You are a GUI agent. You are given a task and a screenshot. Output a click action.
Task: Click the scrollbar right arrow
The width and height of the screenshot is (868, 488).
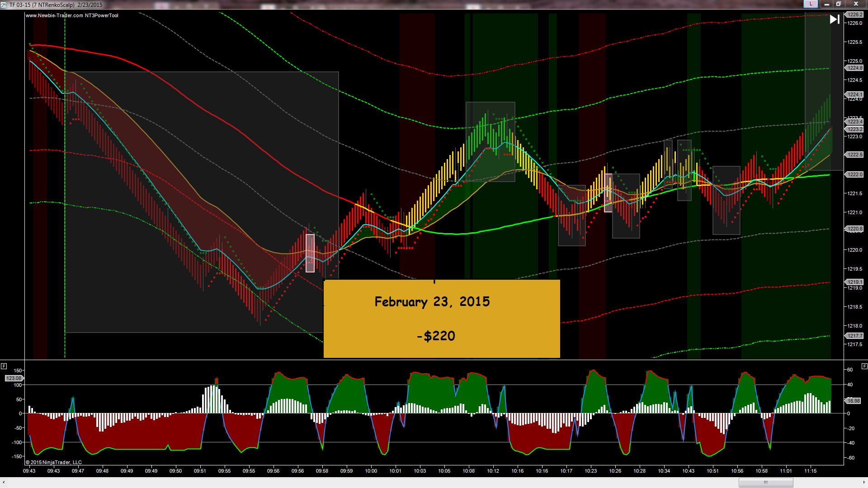[x=864, y=483]
